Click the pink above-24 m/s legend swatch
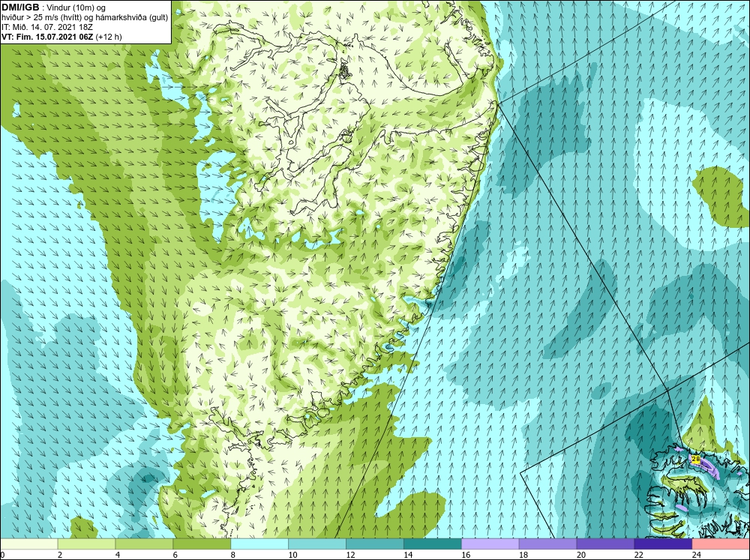The image size is (750, 560). [x=721, y=544]
